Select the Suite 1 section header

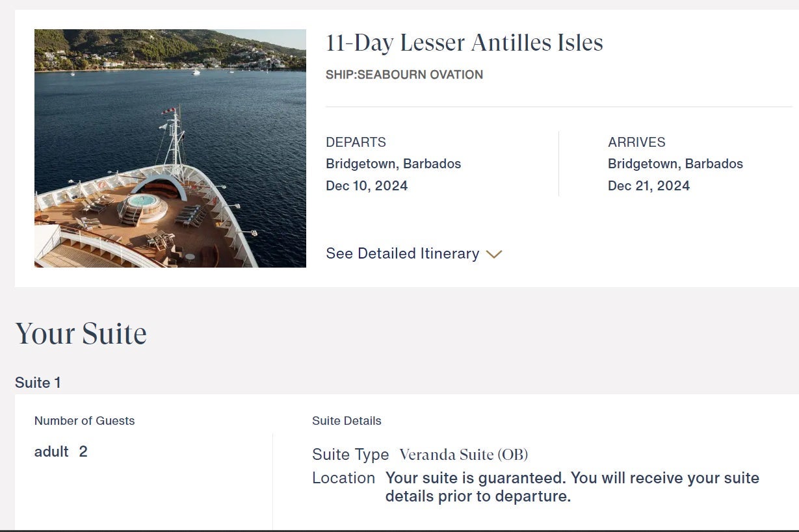[x=37, y=383]
